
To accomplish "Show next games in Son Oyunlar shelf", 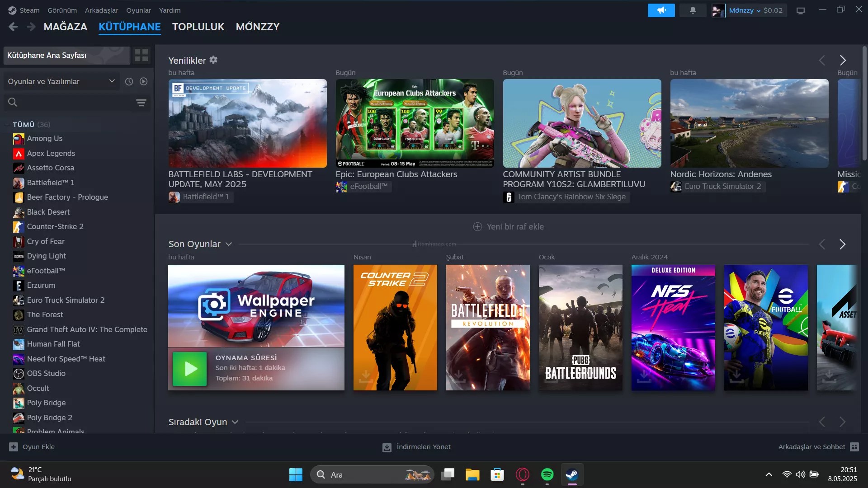I will click(842, 244).
